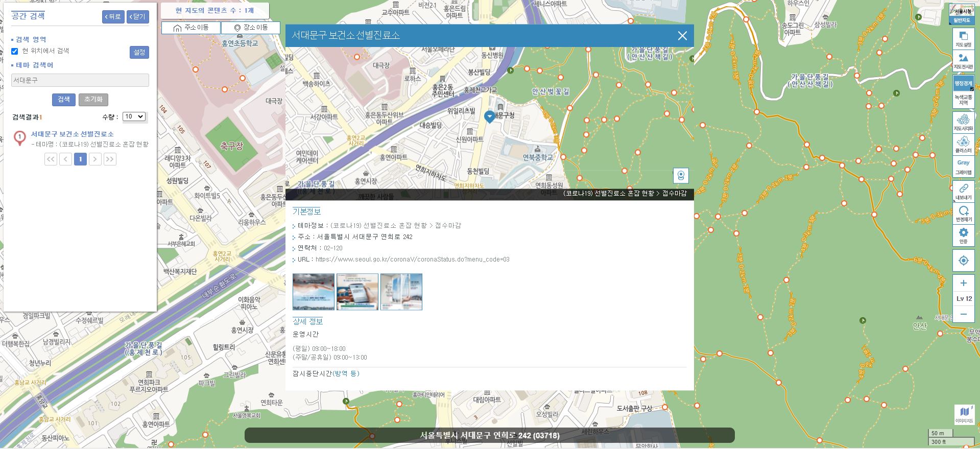This screenshot has height=449, width=980.
Task: Click the 기본정보 section heading
Action: pos(306,211)
